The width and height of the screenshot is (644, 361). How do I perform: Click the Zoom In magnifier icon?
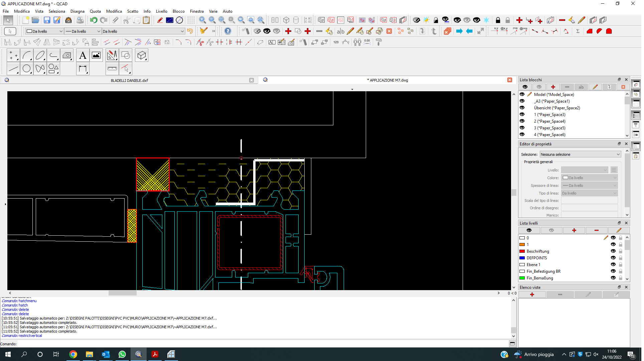[x=202, y=20]
